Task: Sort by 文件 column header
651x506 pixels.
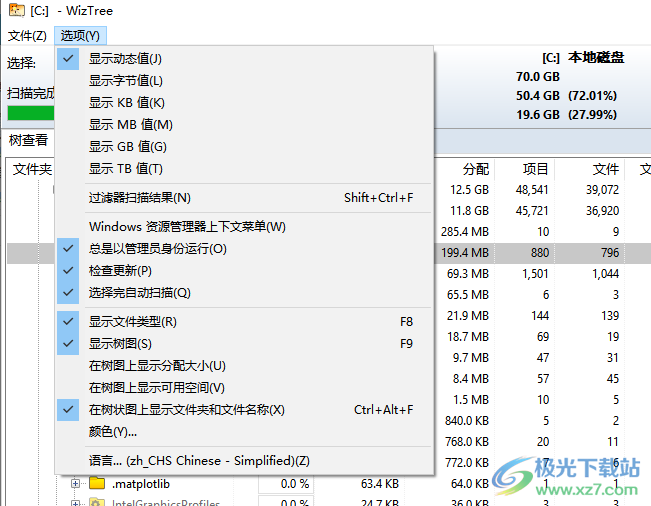Action: [605, 169]
